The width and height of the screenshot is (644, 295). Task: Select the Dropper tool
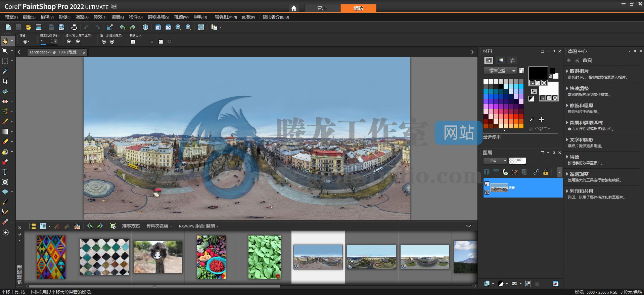[5, 71]
